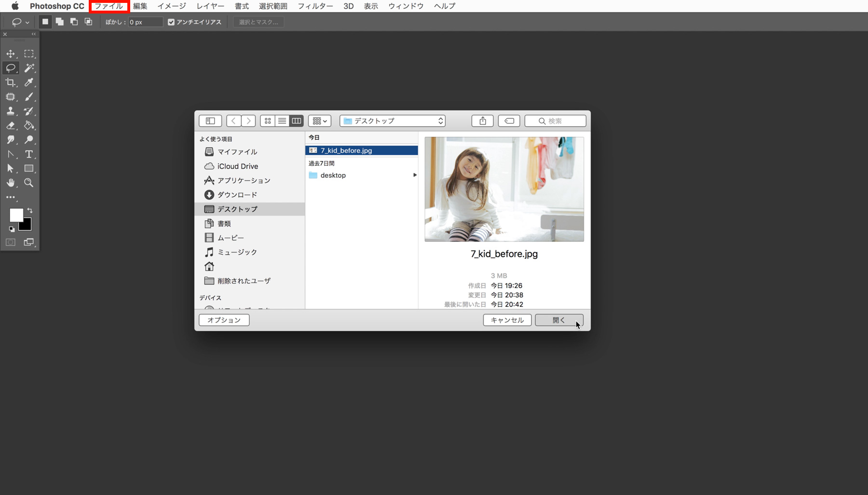Screen dimensions: 868x495
Task: Click the share button in dialog
Action: (483, 121)
